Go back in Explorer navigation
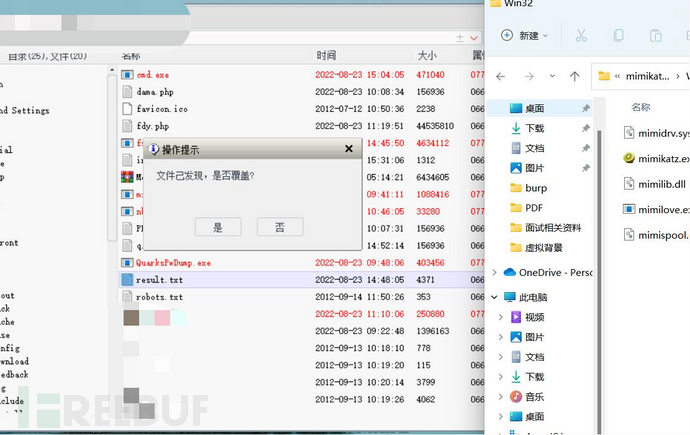This screenshot has height=435, width=690. pos(501,77)
